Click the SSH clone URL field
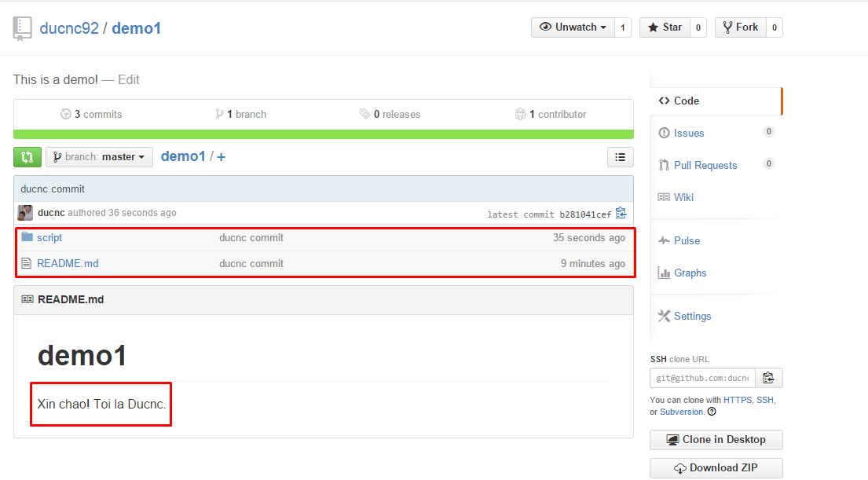The width and height of the screenshot is (868, 480). (702, 378)
